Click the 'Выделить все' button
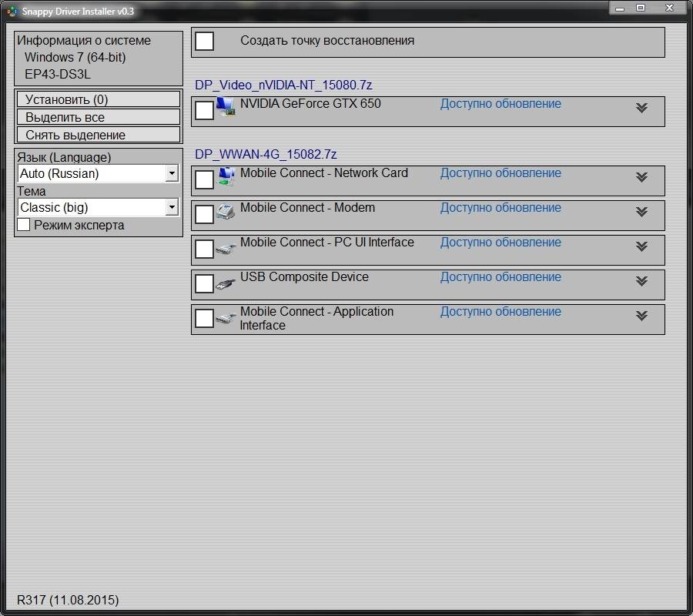The image size is (693, 616). 98,117
